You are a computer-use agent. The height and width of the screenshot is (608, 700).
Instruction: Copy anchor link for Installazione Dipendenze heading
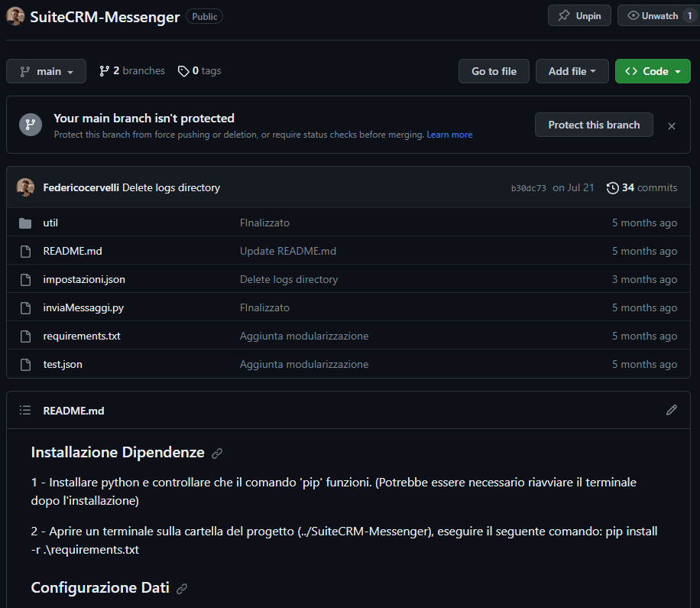click(x=217, y=454)
